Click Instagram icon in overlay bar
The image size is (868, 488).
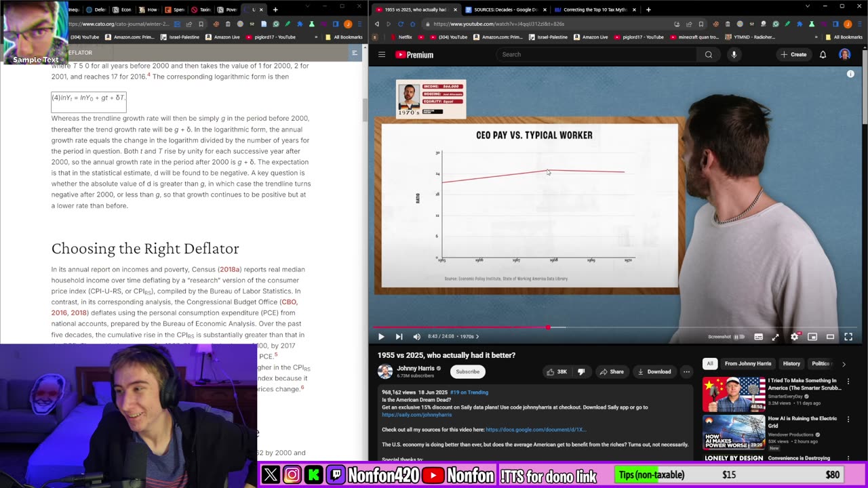[292, 475]
